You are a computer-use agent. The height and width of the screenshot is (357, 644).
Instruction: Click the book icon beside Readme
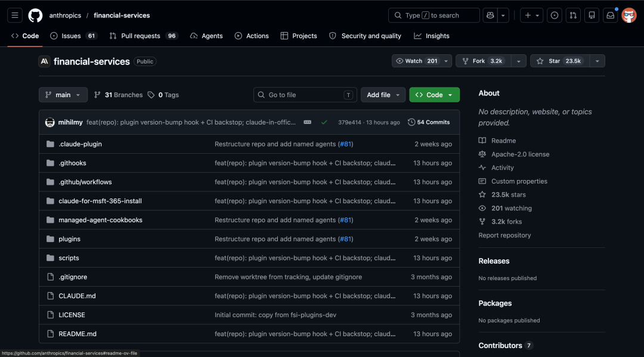(482, 140)
